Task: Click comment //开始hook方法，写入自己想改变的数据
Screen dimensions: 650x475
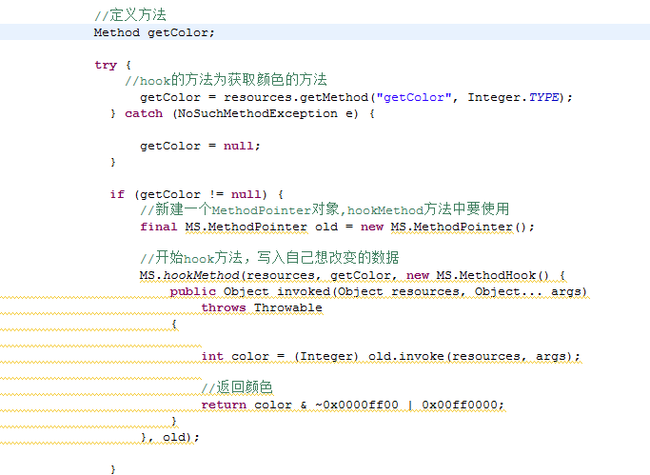Action: 269,257
